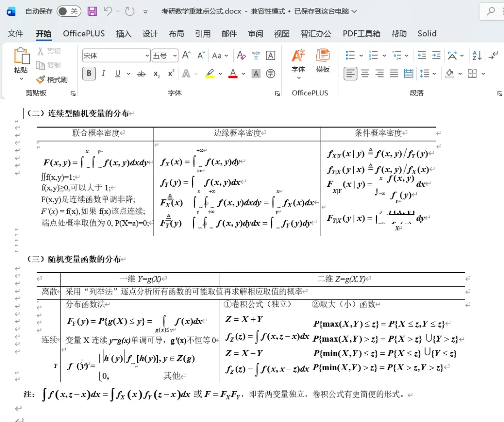Apply red font color
The image size is (504, 422).
tap(233, 74)
